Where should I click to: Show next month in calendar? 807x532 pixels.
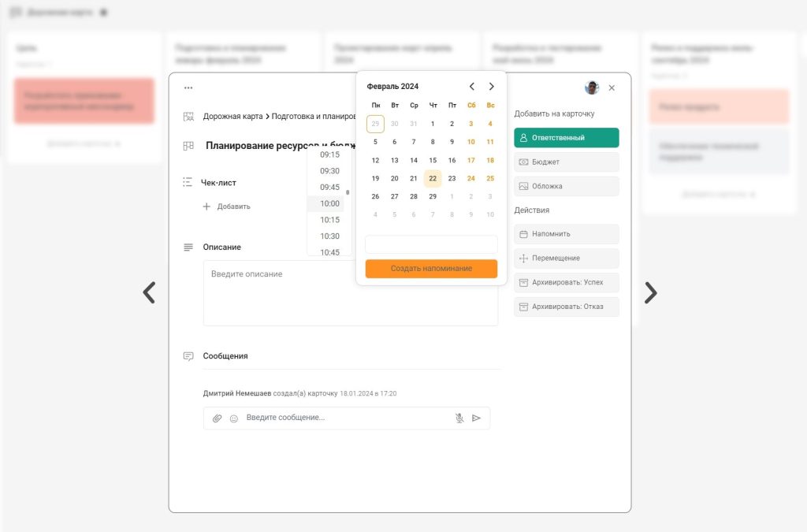(x=492, y=87)
